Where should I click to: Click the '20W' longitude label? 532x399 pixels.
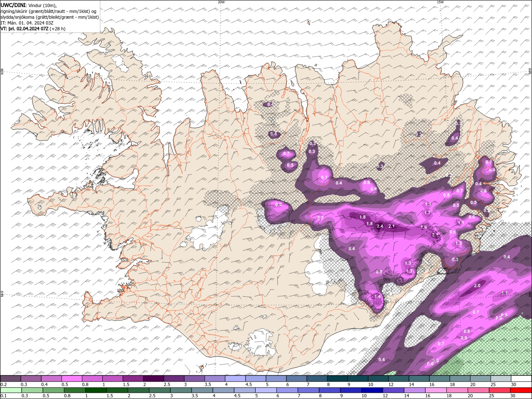coord(221,2)
